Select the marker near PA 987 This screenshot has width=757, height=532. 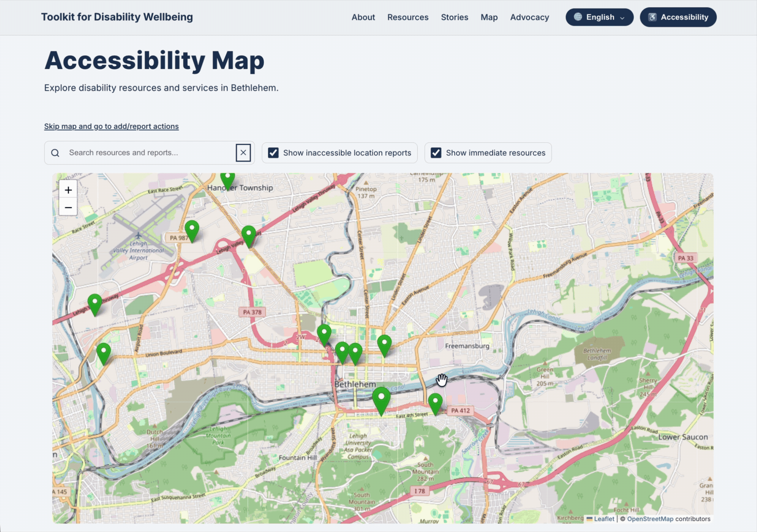pos(192,231)
